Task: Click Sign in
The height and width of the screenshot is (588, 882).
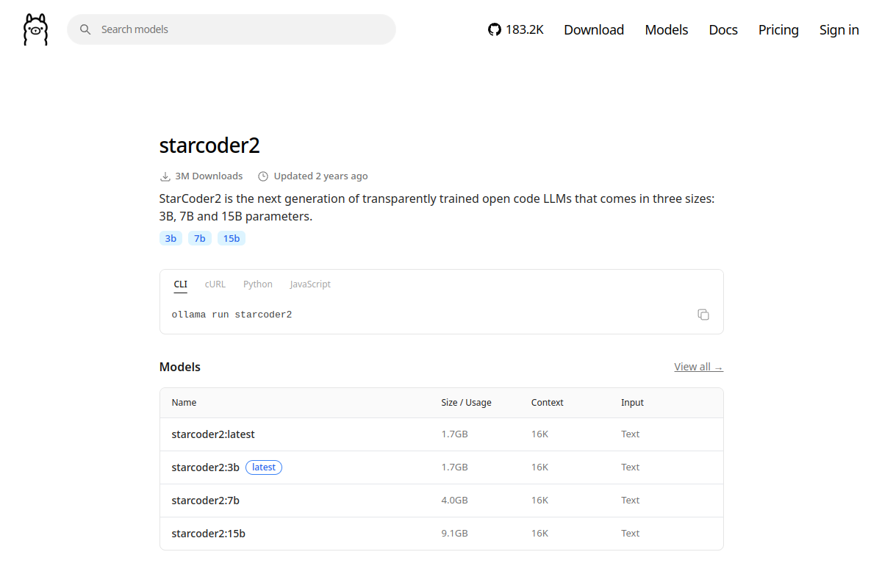Action: [839, 29]
